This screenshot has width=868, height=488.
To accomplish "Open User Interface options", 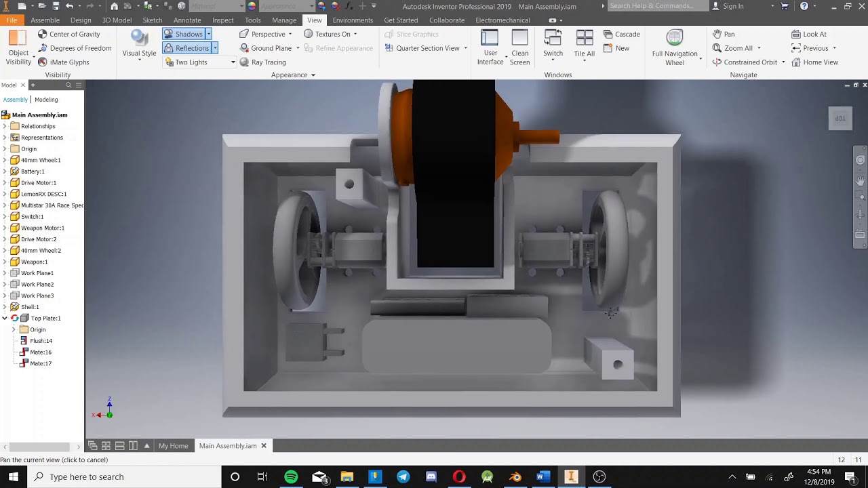I will click(490, 47).
